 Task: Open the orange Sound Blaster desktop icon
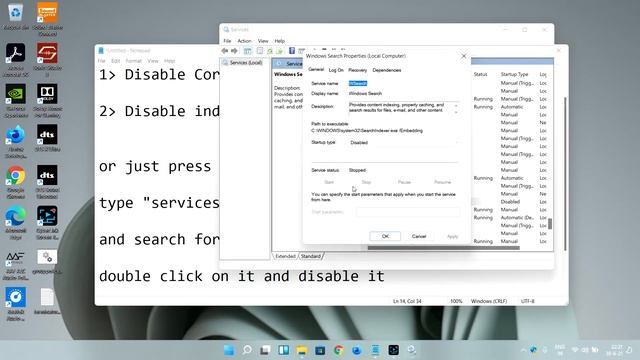click(x=47, y=18)
